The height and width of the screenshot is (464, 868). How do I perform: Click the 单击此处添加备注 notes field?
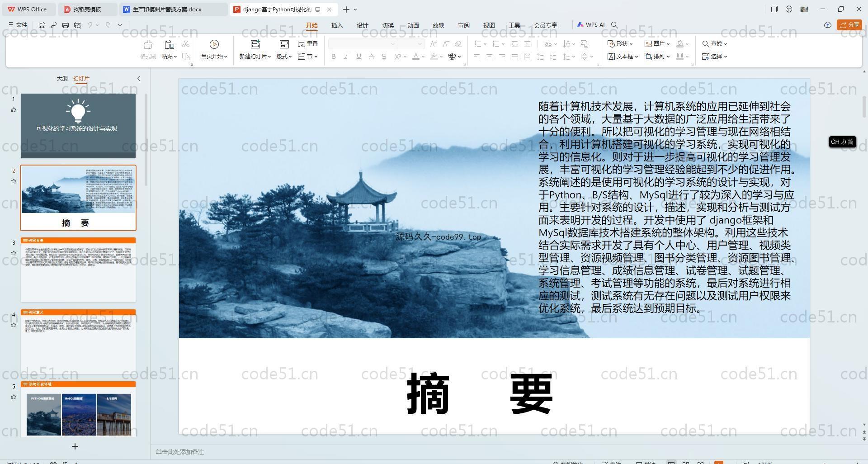(180, 452)
